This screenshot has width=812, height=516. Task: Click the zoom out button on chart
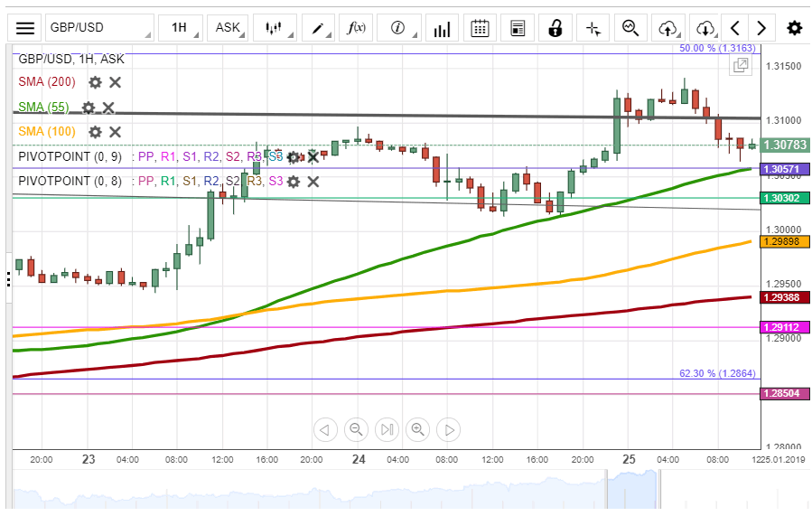click(x=356, y=429)
